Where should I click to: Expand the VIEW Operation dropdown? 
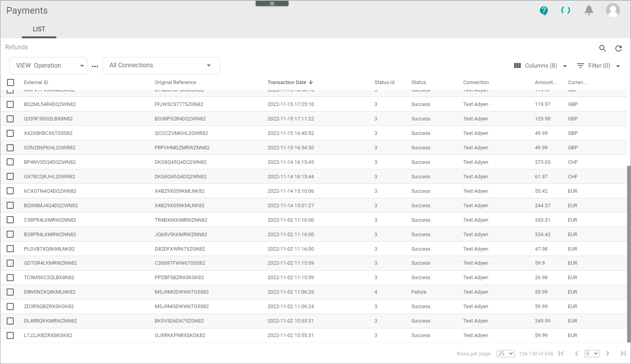48,66
